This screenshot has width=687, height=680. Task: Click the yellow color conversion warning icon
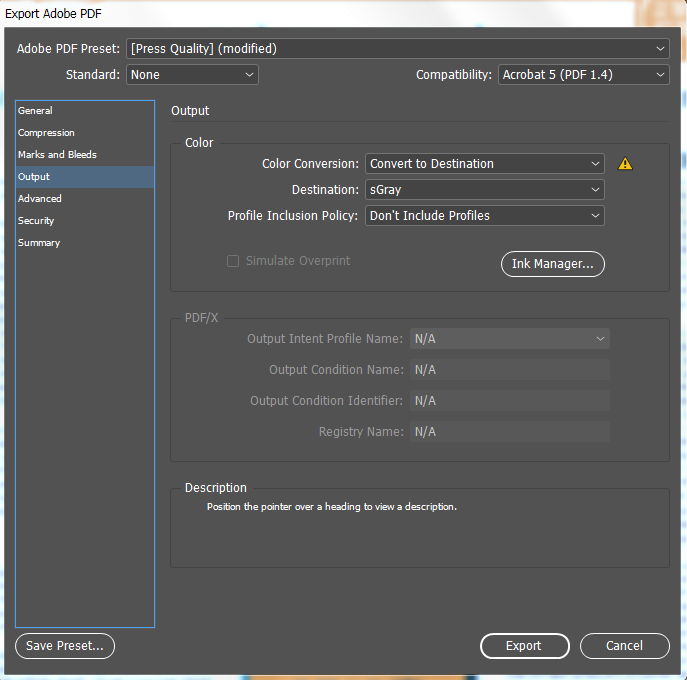click(625, 163)
